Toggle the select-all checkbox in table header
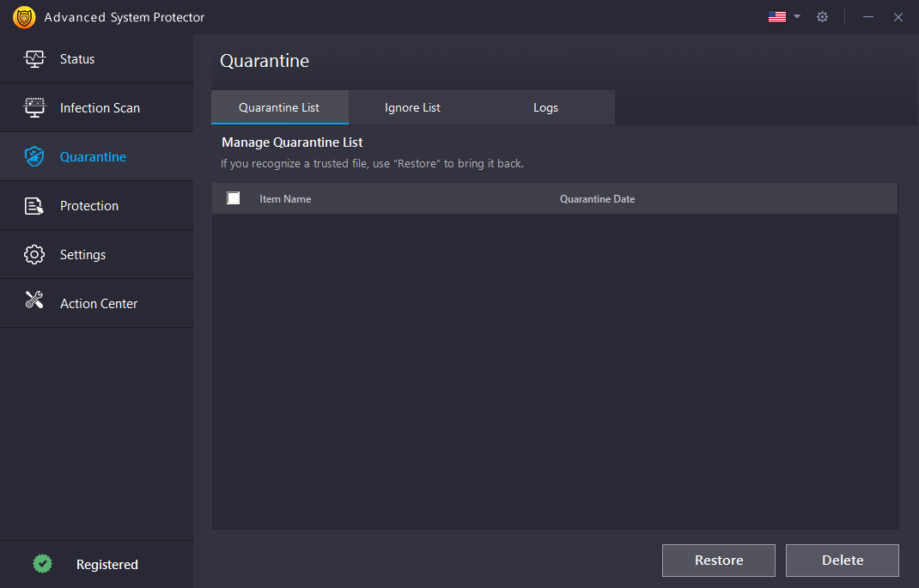Image resolution: width=919 pixels, height=588 pixels. click(234, 198)
